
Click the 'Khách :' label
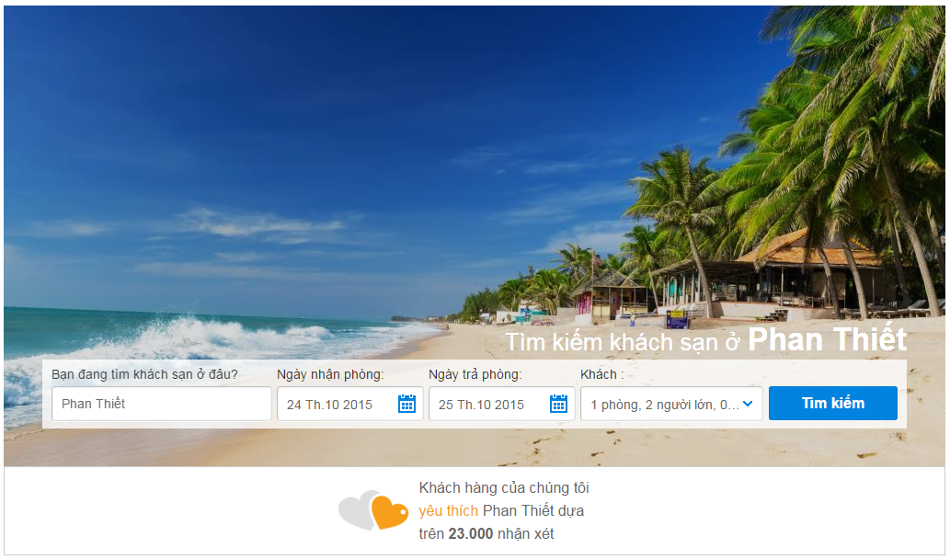(601, 374)
